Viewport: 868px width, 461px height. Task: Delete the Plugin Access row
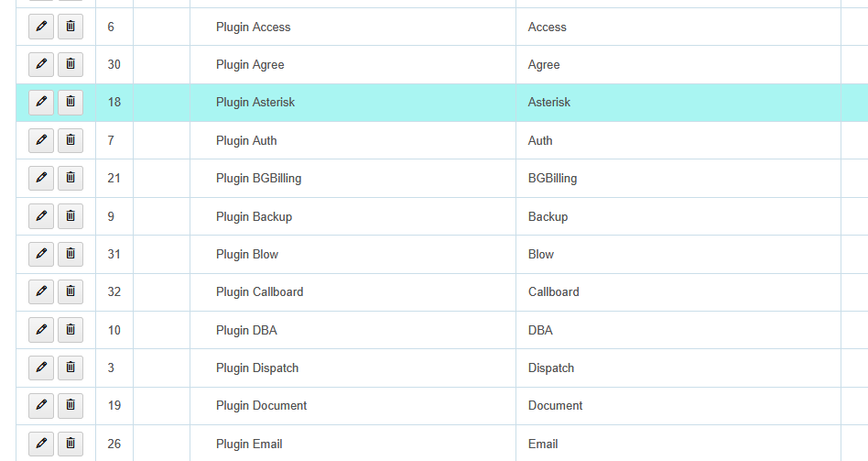click(71, 27)
